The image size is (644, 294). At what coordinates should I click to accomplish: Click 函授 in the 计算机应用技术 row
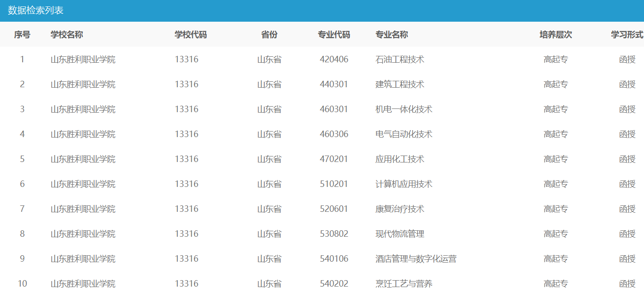click(x=627, y=184)
